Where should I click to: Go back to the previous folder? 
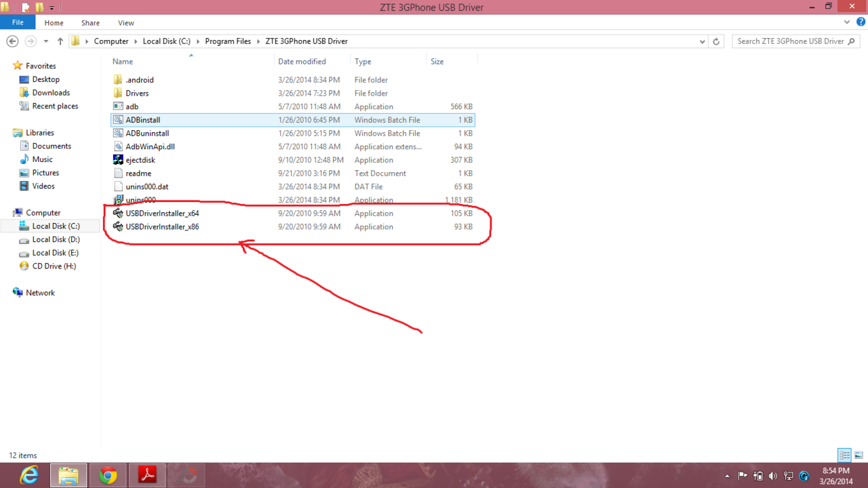tap(12, 41)
